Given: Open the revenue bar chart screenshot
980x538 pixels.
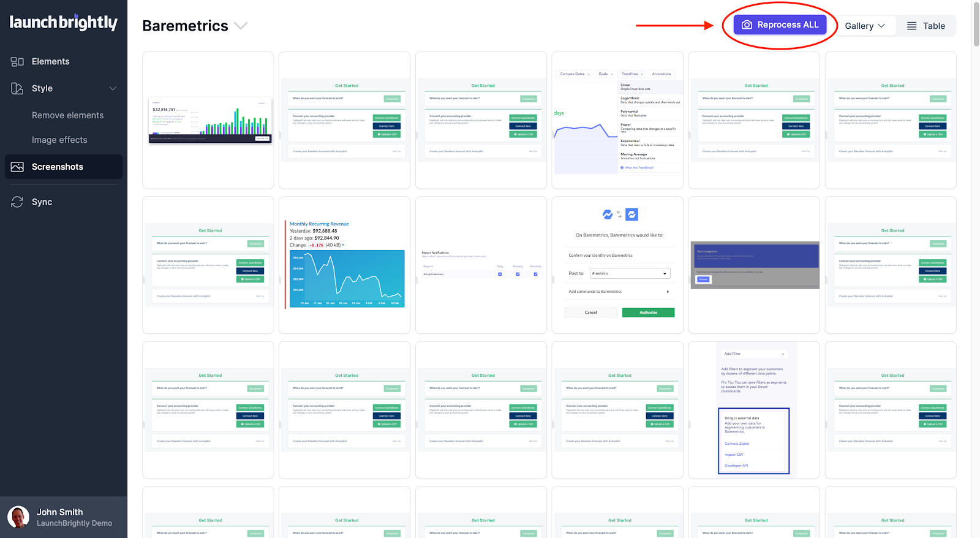Looking at the screenshot, I should (x=208, y=120).
